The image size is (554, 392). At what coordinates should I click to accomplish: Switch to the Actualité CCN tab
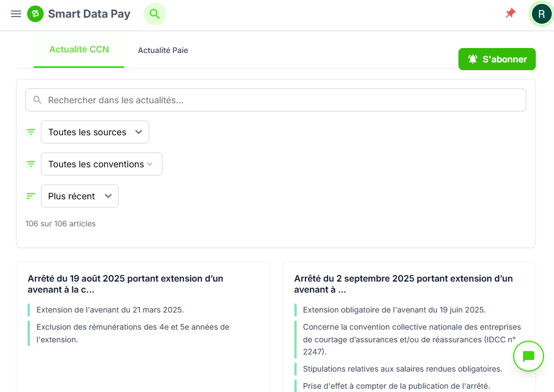pyautogui.click(x=79, y=50)
